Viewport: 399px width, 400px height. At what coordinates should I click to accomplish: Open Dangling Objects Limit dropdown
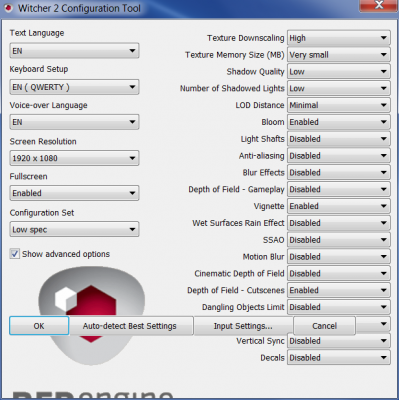tap(338, 307)
